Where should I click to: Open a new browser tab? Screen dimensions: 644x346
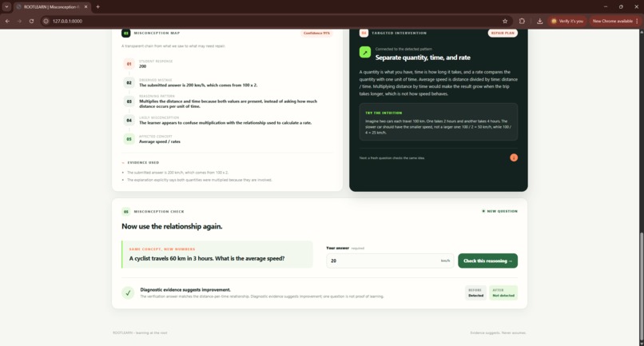[97, 7]
